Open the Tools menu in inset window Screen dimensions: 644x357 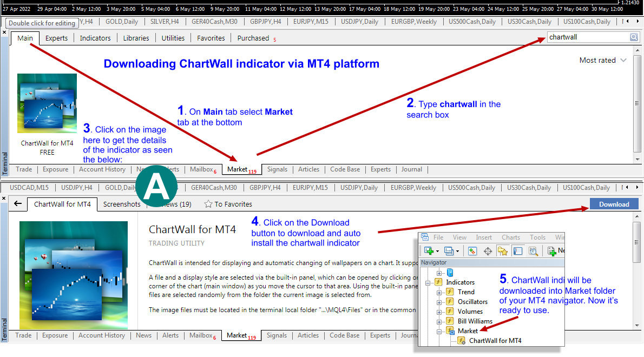coord(537,237)
